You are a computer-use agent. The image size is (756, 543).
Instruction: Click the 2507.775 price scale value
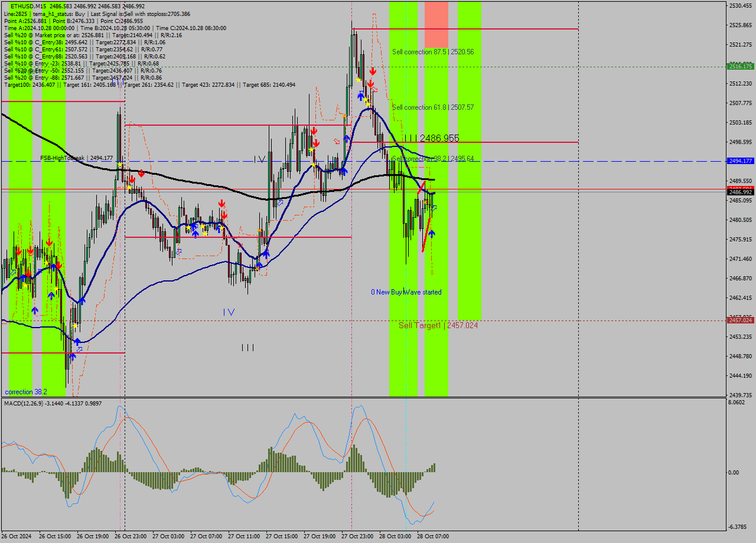pyautogui.click(x=741, y=103)
